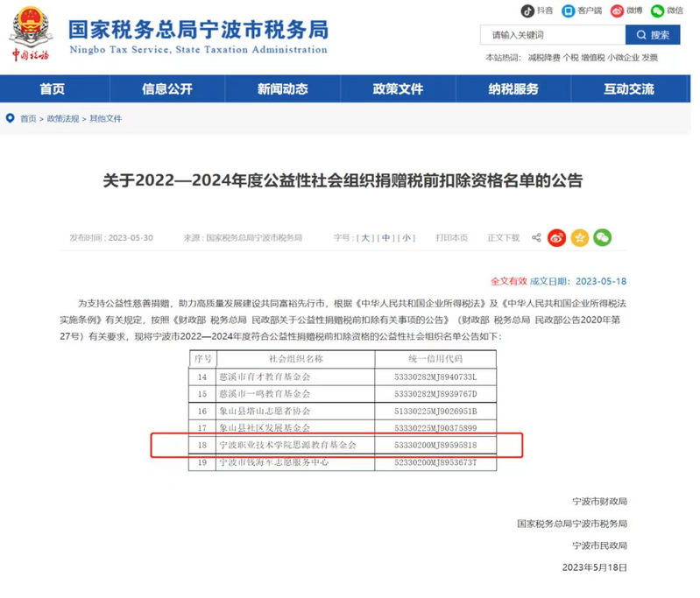Image resolution: width=700 pixels, height=598 pixels.
Task: Open the Weibo (微博) icon in header
Action: [x=616, y=11]
